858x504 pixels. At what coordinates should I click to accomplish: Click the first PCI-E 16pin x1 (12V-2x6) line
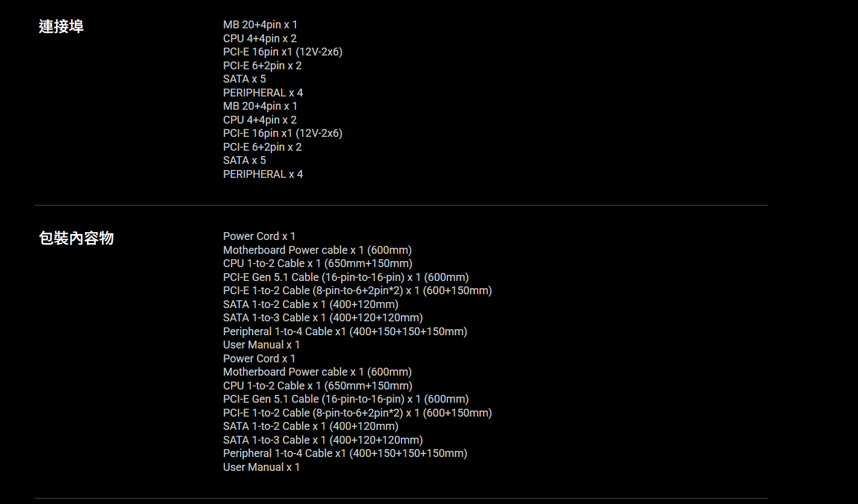pyautogui.click(x=282, y=52)
